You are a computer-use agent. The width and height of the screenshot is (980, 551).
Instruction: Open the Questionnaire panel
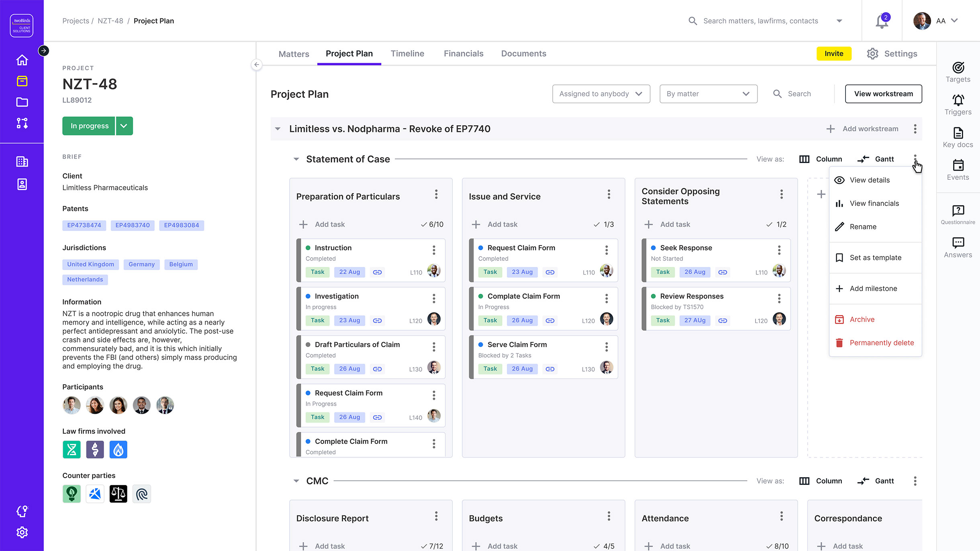pyautogui.click(x=958, y=214)
